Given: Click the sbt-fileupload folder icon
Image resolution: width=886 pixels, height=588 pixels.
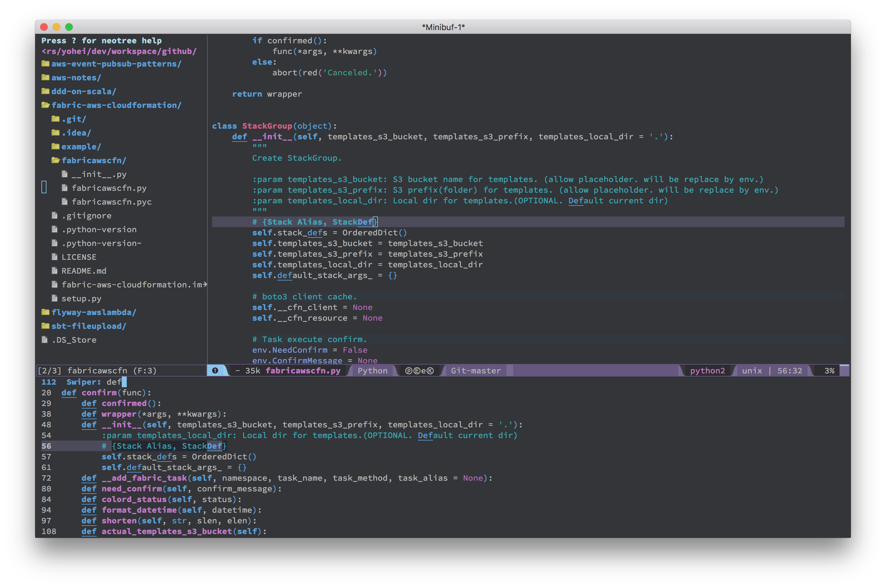Looking at the screenshot, I should tap(45, 326).
